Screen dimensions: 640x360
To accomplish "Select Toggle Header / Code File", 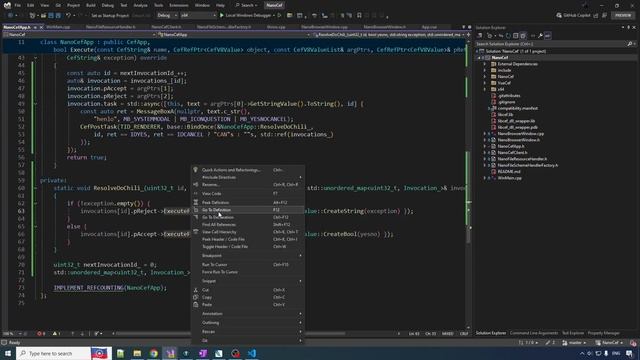I will coord(248,247).
